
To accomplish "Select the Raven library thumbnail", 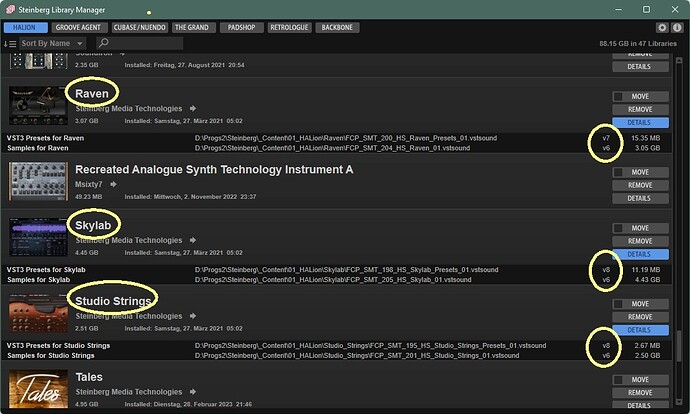I will pos(38,105).
